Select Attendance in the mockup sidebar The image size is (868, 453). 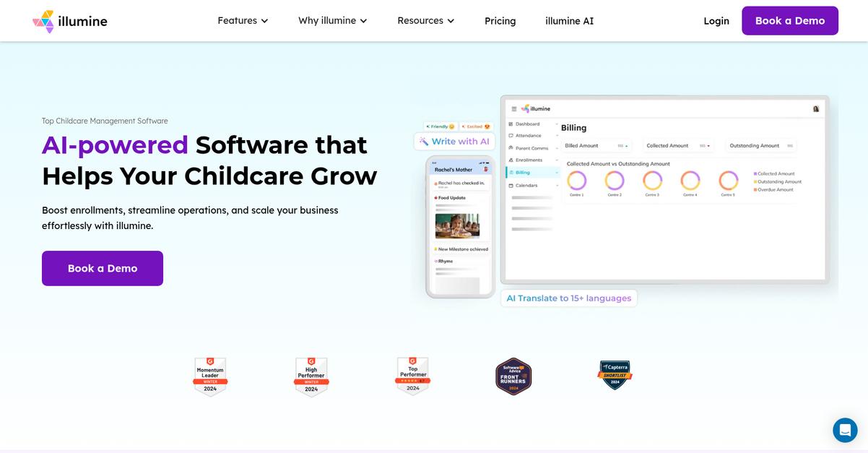534,136
